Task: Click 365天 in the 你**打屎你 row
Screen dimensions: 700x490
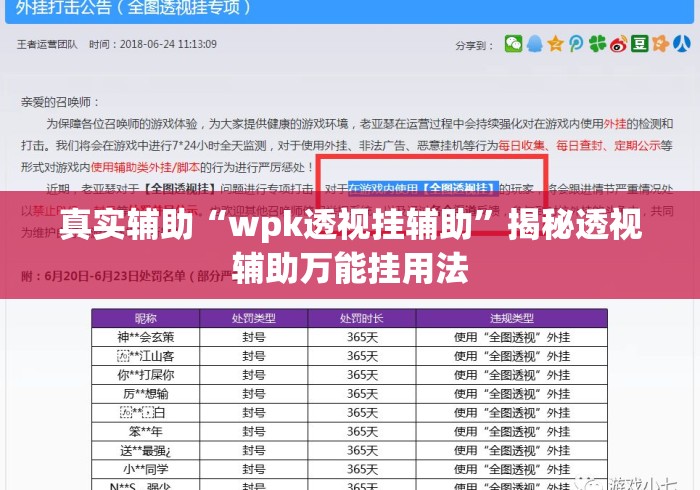Action: [x=362, y=375]
